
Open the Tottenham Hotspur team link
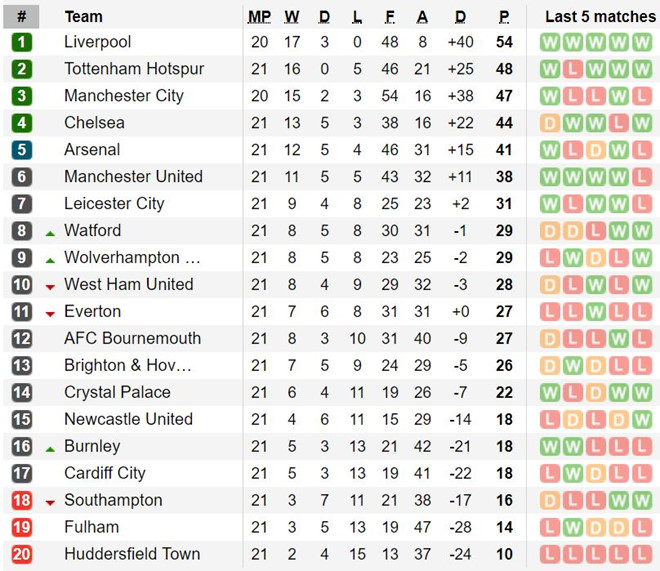click(134, 69)
